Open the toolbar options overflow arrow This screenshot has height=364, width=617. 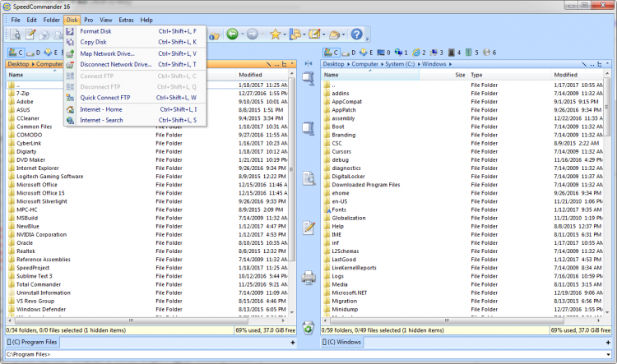(x=367, y=38)
